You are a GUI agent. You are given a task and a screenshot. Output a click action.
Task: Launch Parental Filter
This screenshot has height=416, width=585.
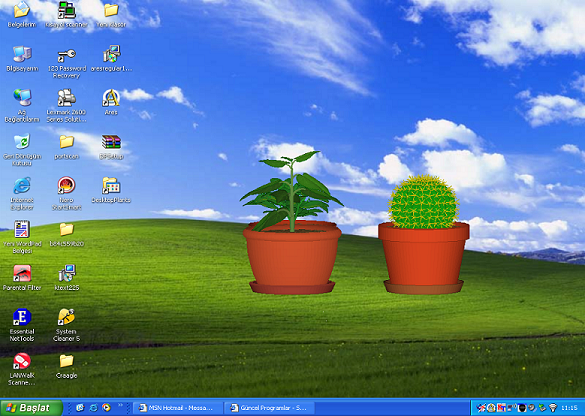point(22,278)
